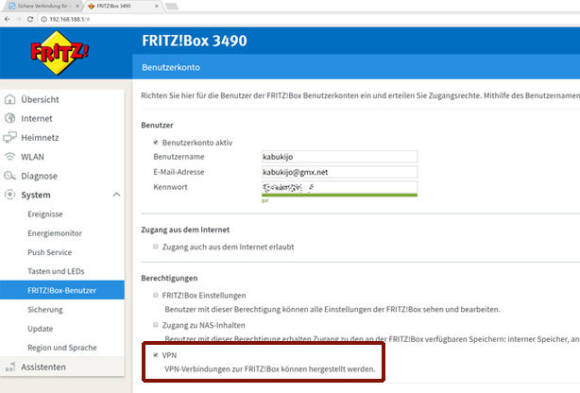Open the Übersicht menu item
Viewport: 580px width, 393px height.
[x=40, y=100]
